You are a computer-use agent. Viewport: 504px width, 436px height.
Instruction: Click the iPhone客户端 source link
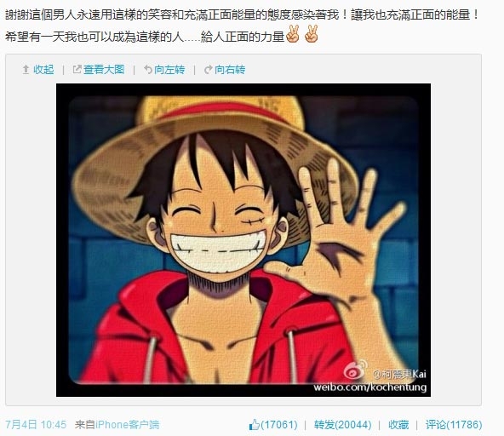coord(128,425)
